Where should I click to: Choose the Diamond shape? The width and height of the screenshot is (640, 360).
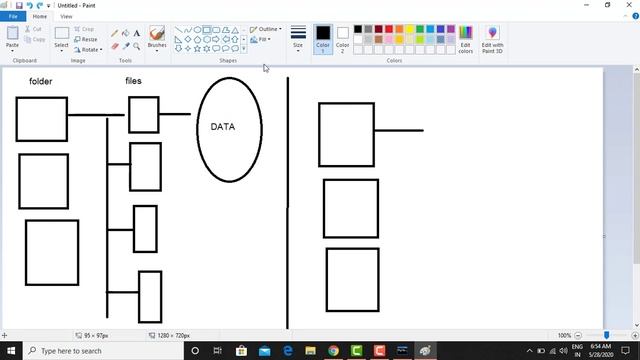(x=188, y=40)
